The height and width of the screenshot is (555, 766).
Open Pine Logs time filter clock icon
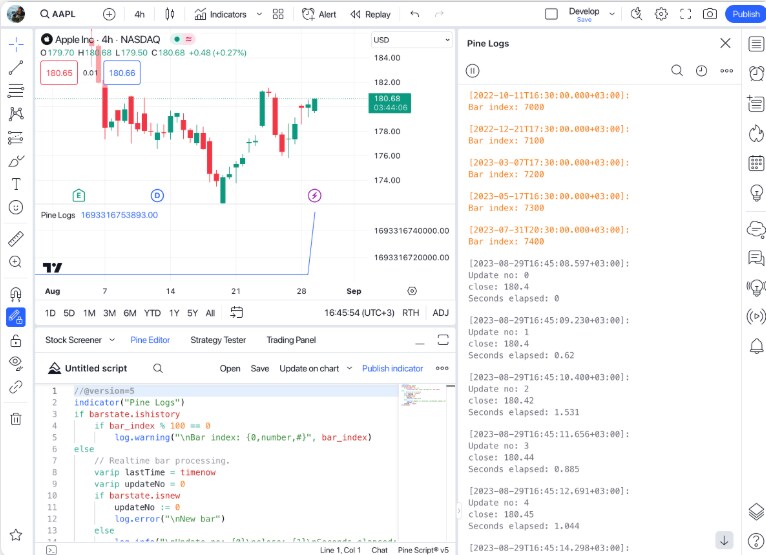click(x=701, y=71)
